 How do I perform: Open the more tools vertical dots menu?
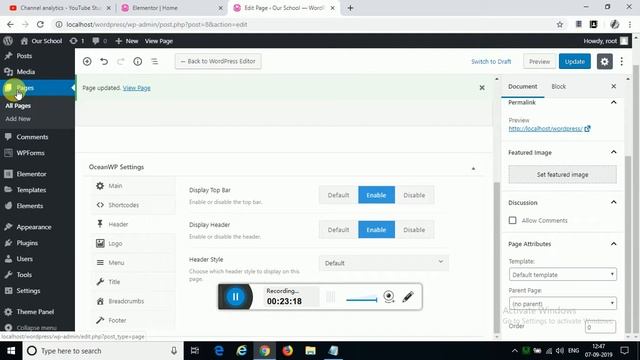(622, 62)
